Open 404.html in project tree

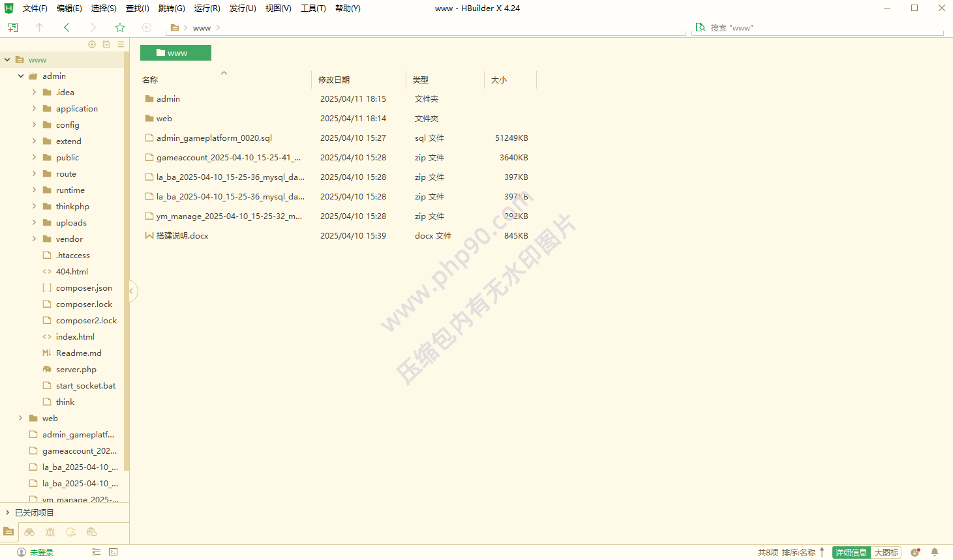[72, 272]
